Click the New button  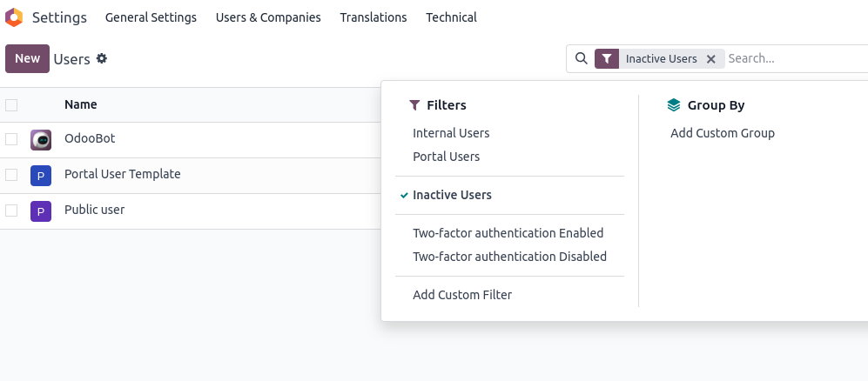(27, 58)
